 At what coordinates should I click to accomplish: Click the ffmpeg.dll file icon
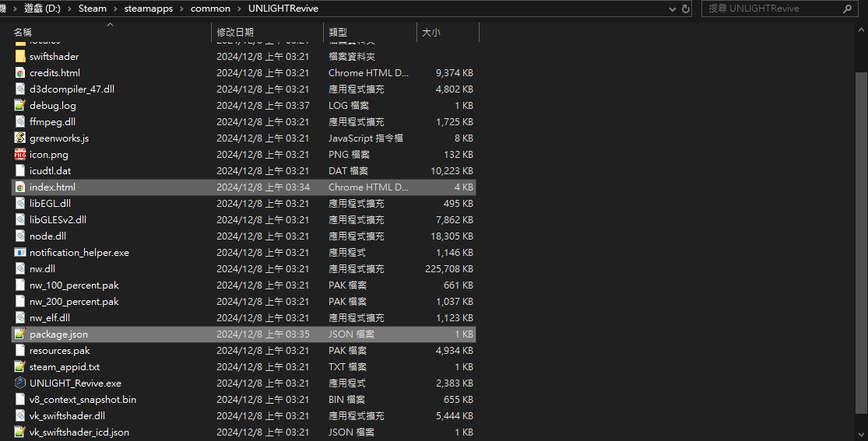click(x=20, y=122)
